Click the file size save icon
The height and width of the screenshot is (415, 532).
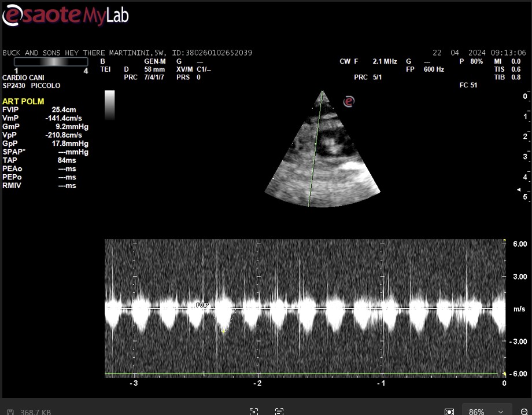[x=10, y=412]
